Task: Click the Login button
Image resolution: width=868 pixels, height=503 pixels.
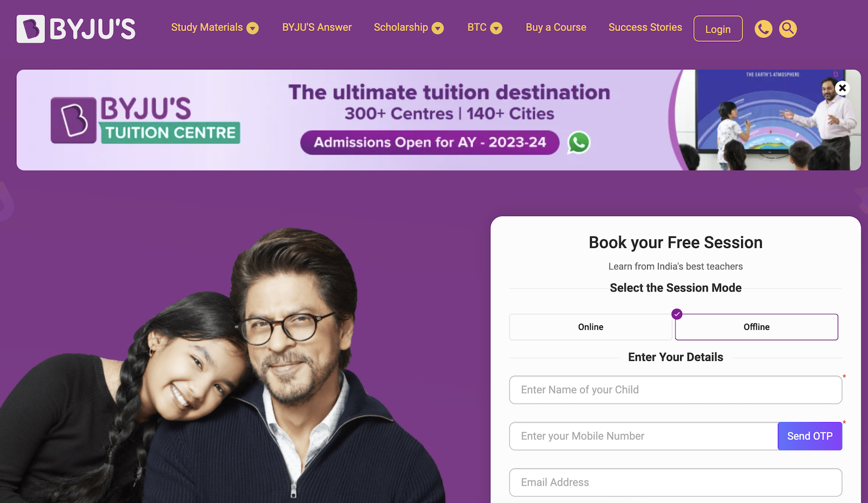Action: pyautogui.click(x=718, y=29)
